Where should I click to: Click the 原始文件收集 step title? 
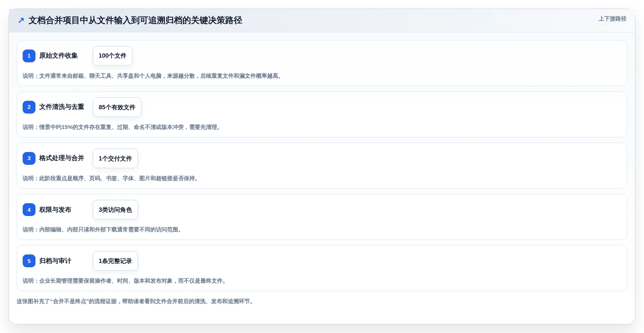point(59,56)
